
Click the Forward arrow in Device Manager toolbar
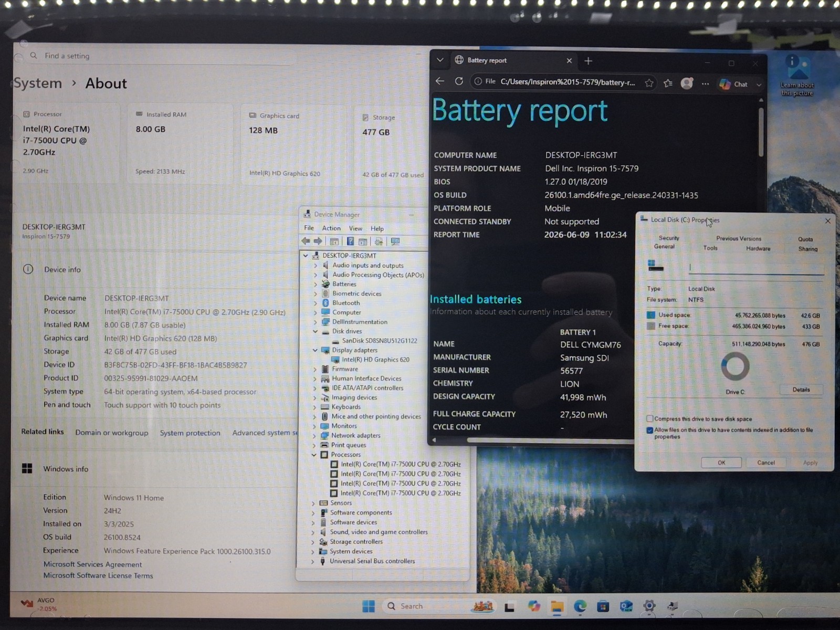[x=318, y=241]
